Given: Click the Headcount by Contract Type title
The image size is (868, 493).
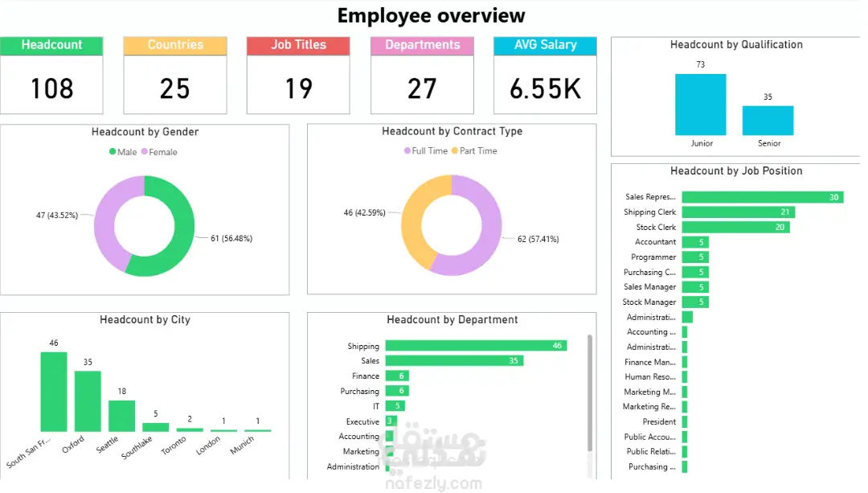Looking at the screenshot, I should click(452, 131).
